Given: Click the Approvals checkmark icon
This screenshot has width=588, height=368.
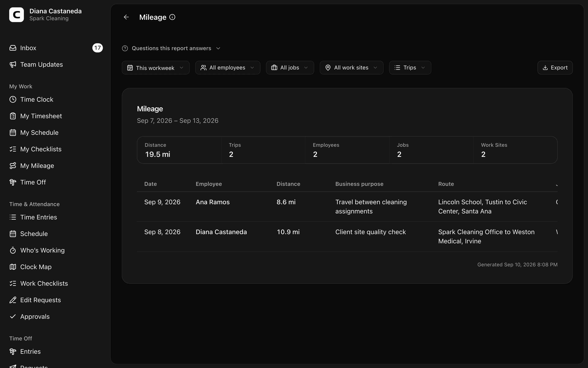Looking at the screenshot, I should pyautogui.click(x=13, y=317).
